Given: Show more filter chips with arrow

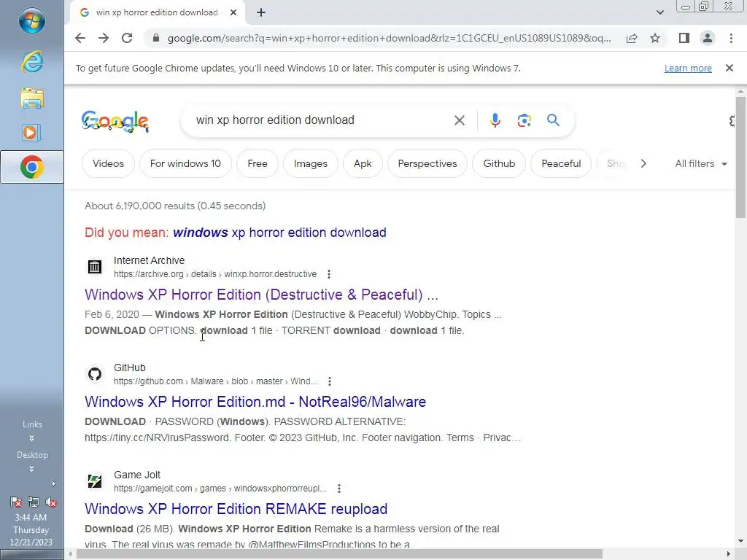Looking at the screenshot, I should 643,163.
